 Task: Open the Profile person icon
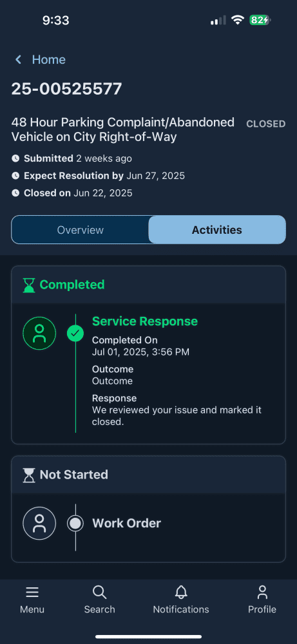[262, 592]
